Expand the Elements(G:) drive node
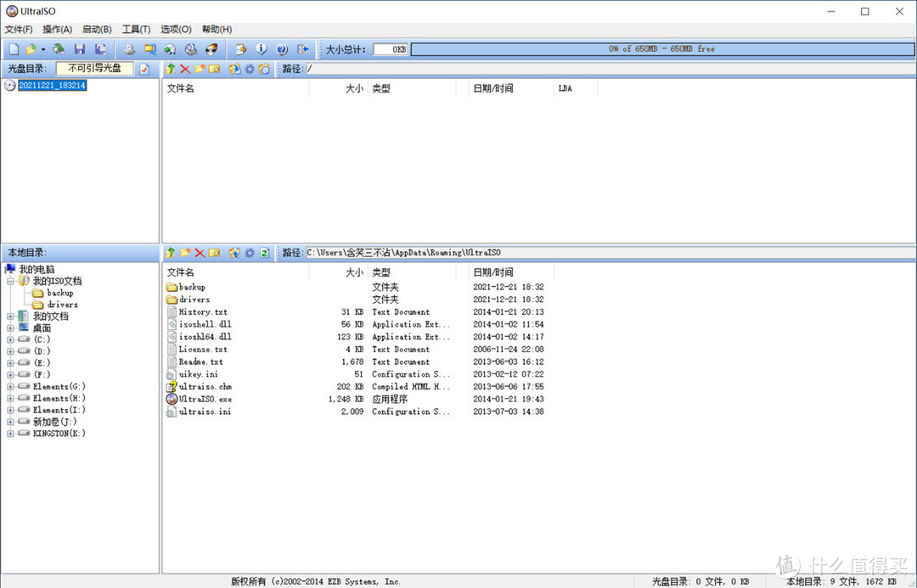917x588 pixels. pos(10,386)
